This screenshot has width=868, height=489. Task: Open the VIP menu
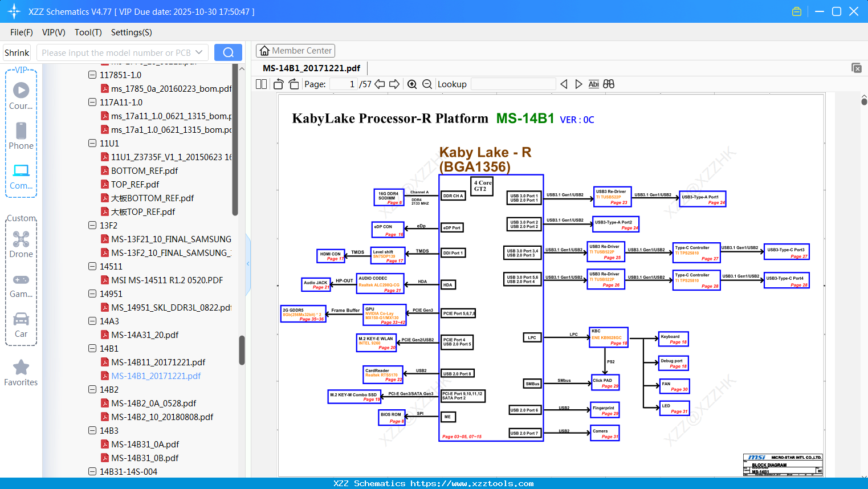[54, 32]
